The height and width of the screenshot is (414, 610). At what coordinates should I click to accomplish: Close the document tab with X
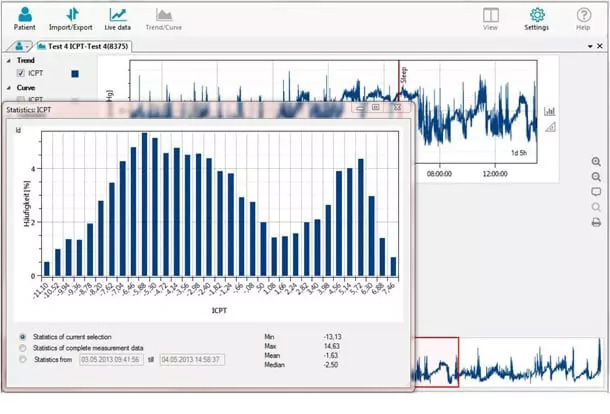pos(600,46)
